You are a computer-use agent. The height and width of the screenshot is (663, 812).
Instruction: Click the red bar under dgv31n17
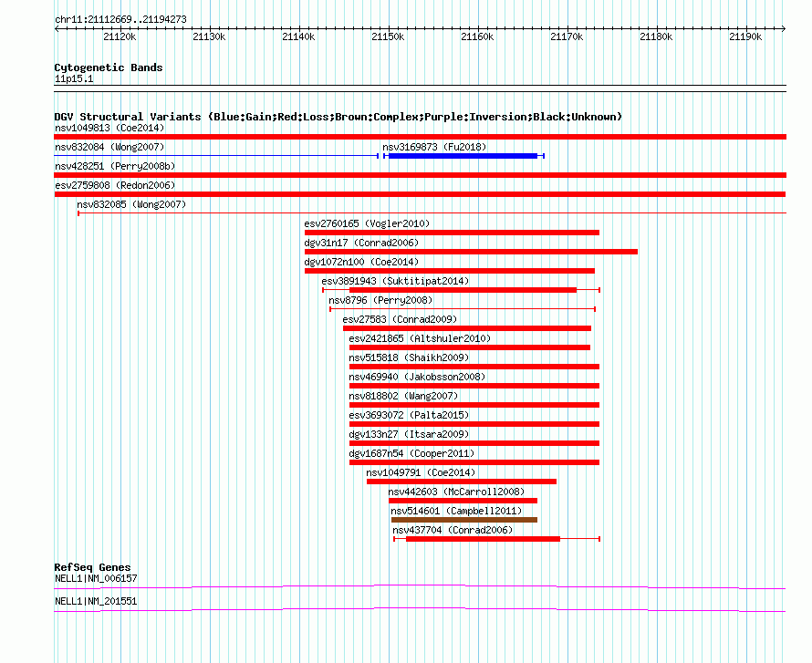tap(472, 252)
